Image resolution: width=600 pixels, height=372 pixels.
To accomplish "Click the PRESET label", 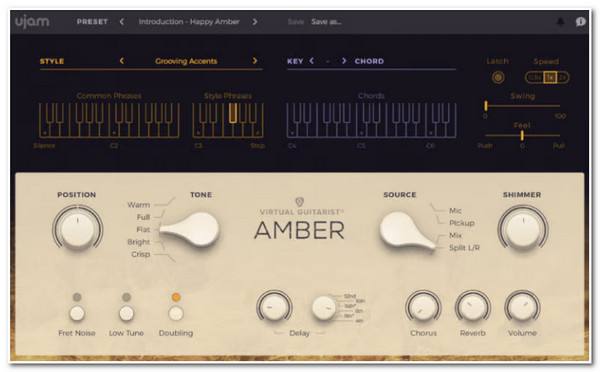I will (x=92, y=22).
